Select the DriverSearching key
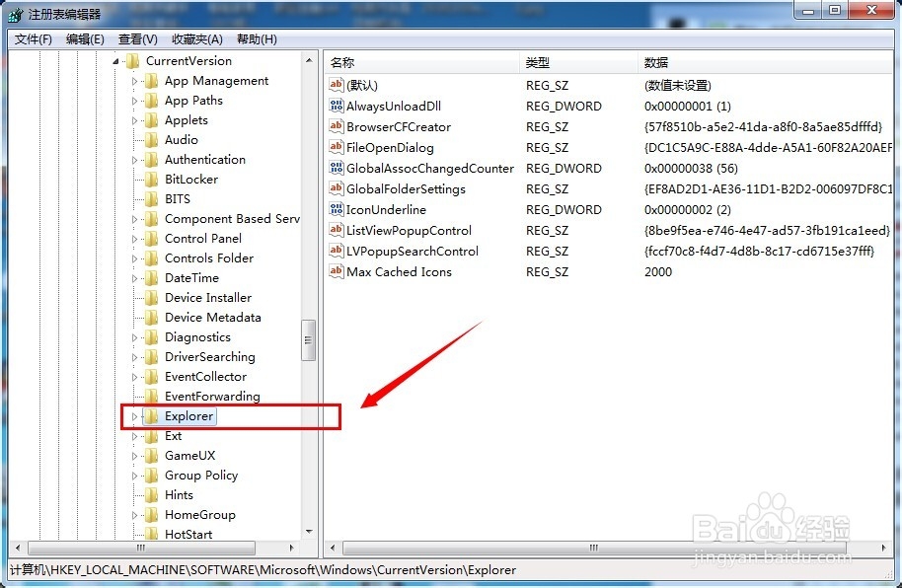This screenshot has width=902, height=588. (209, 357)
